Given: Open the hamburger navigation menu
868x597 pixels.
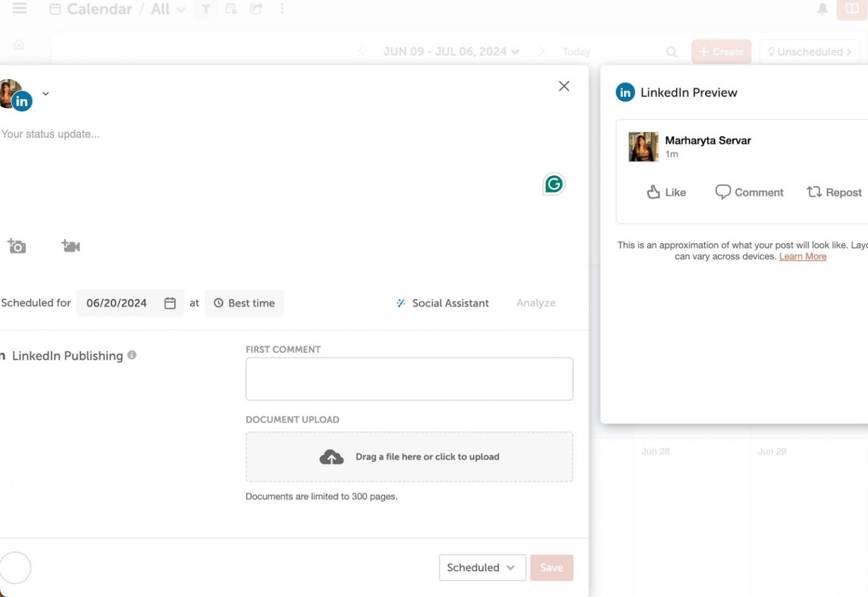Looking at the screenshot, I should pyautogui.click(x=19, y=8).
